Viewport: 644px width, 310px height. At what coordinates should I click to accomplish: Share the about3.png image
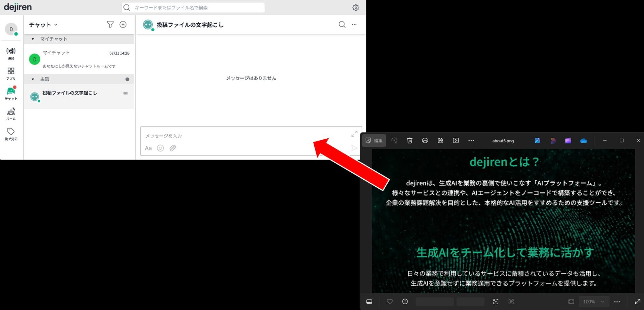pos(440,141)
